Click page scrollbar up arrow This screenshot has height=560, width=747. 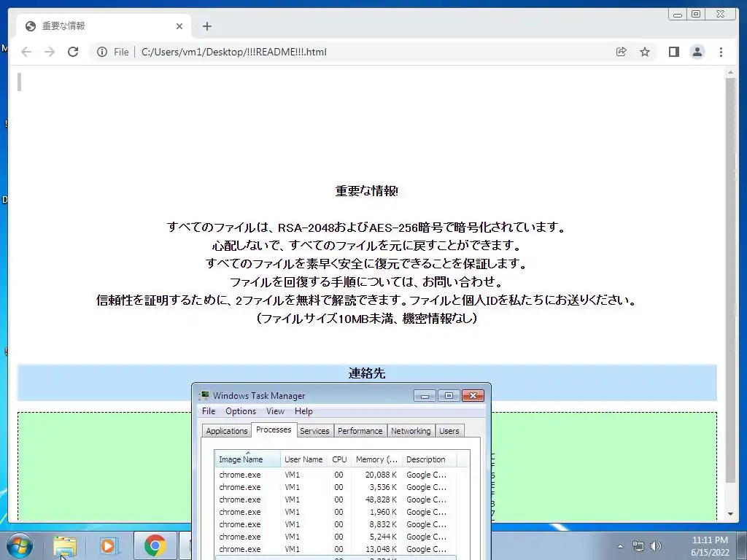pos(730,72)
